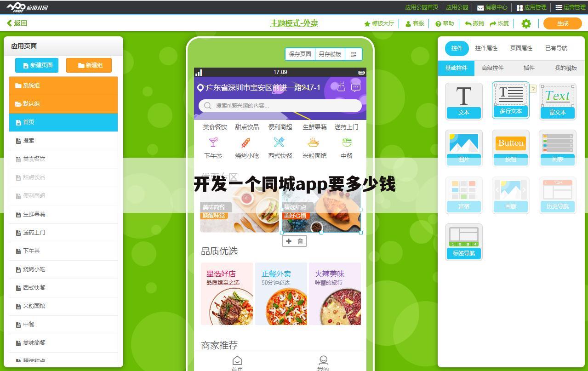
Task: Click 新建组 button
Action: [89, 65]
